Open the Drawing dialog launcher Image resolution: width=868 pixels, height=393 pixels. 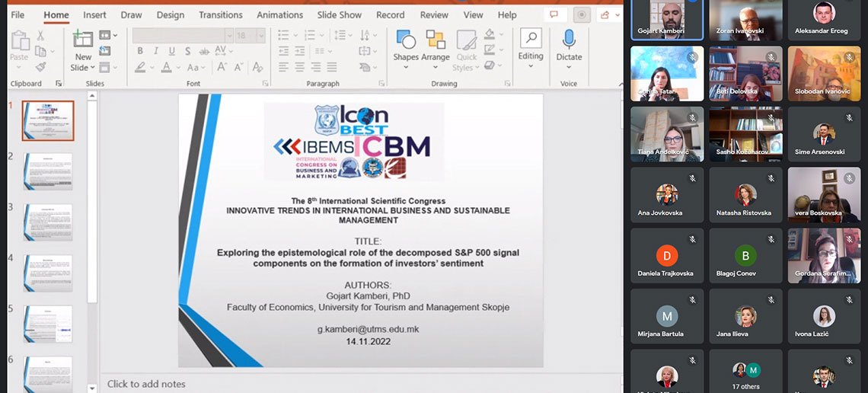[508, 84]
